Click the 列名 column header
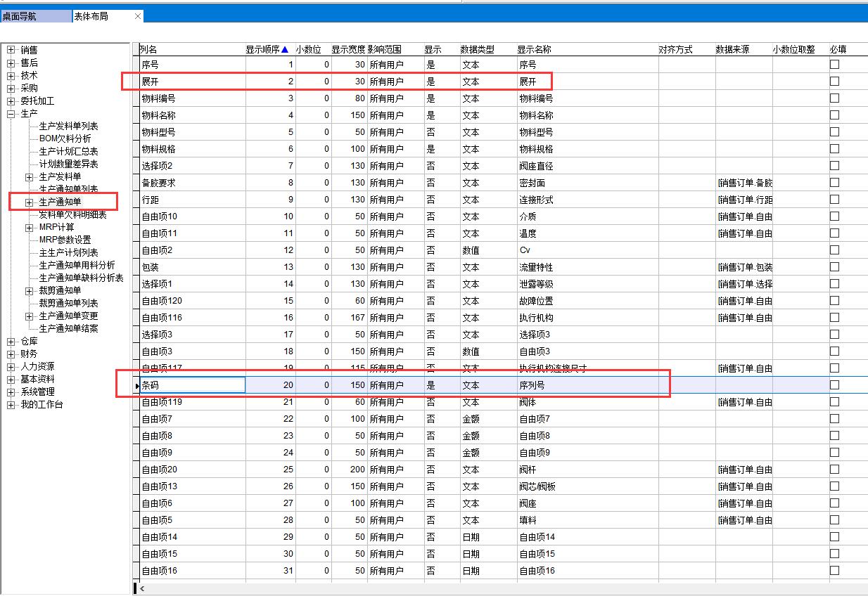The height and width of the screenshot is (601, 868). tap(149, 49)
